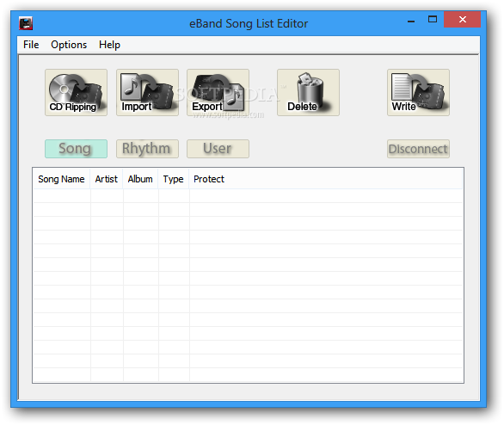Sort by Song Name column header
504x425 pixels.
tap(61, 179)
